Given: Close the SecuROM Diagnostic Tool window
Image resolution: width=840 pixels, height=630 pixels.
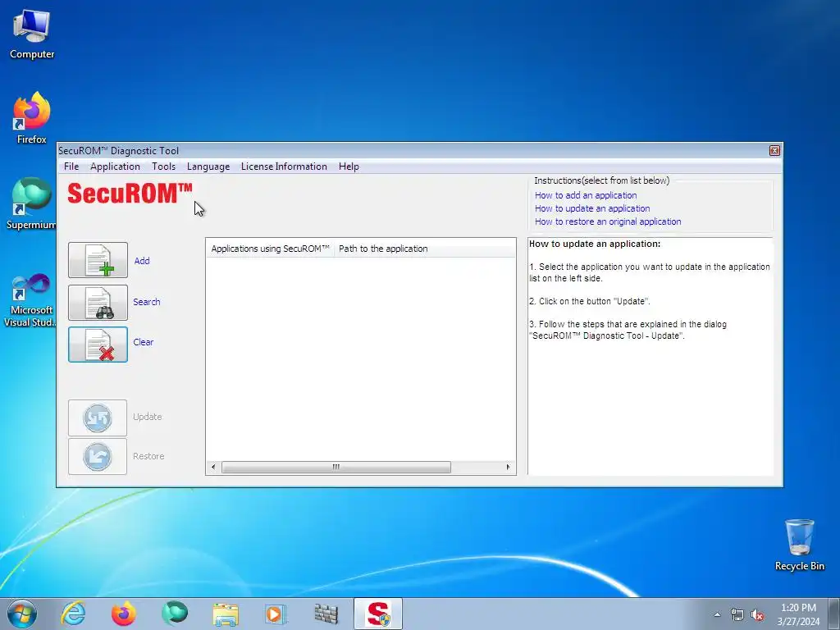Looking at the screenshot, I should tap(774, 151).
